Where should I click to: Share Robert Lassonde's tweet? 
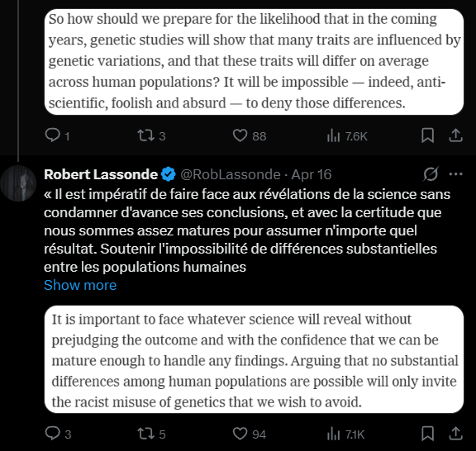click(x=455, y=434)
